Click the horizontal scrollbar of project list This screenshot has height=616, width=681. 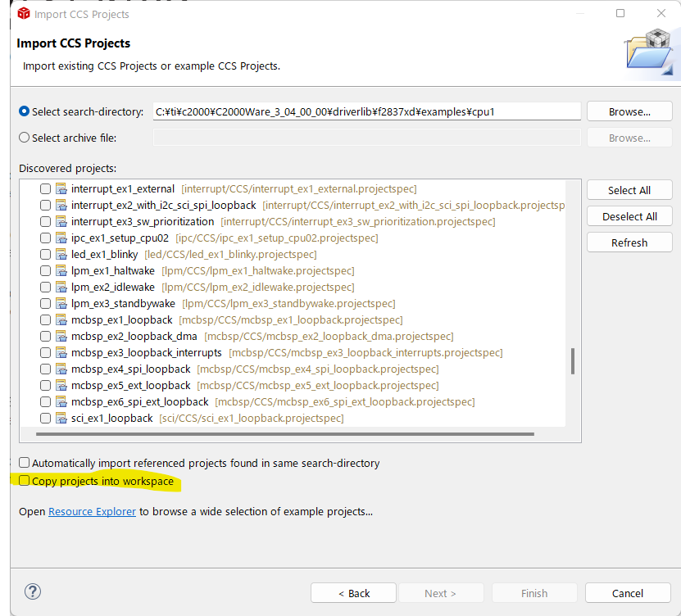[x=285, y=433]
